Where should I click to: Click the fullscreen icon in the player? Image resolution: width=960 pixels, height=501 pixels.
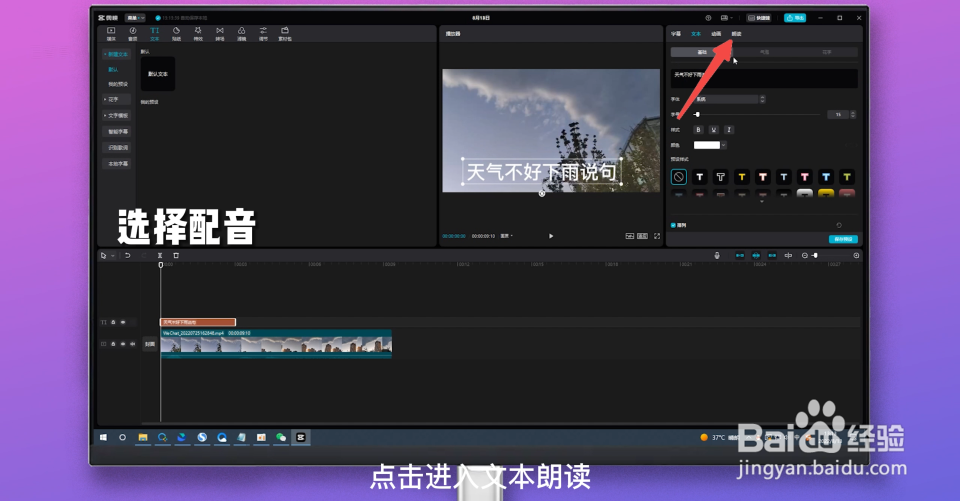(x=657, y=236)
